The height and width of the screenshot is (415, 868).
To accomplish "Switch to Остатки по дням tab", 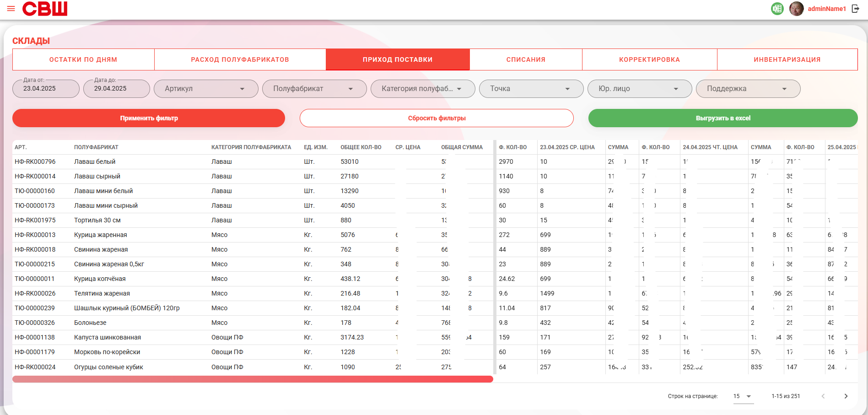I will tap(83, 59).
